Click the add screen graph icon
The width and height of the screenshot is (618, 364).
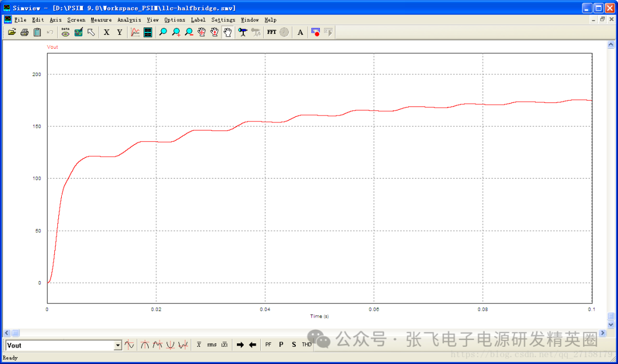tap(135, 33)
